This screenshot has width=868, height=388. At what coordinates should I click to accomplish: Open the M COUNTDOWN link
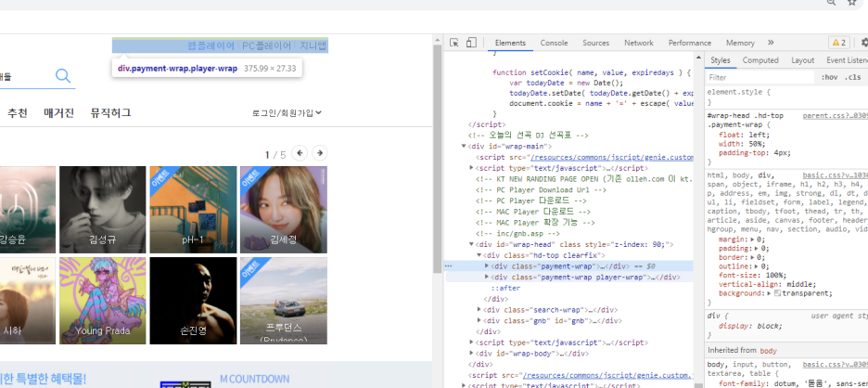coord(255,379)
